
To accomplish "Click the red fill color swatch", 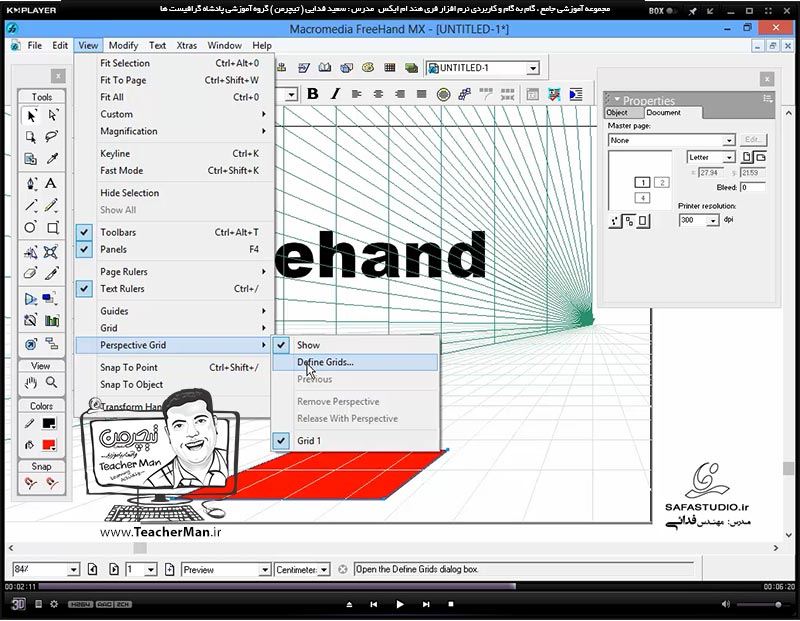I will pos(49,445).
